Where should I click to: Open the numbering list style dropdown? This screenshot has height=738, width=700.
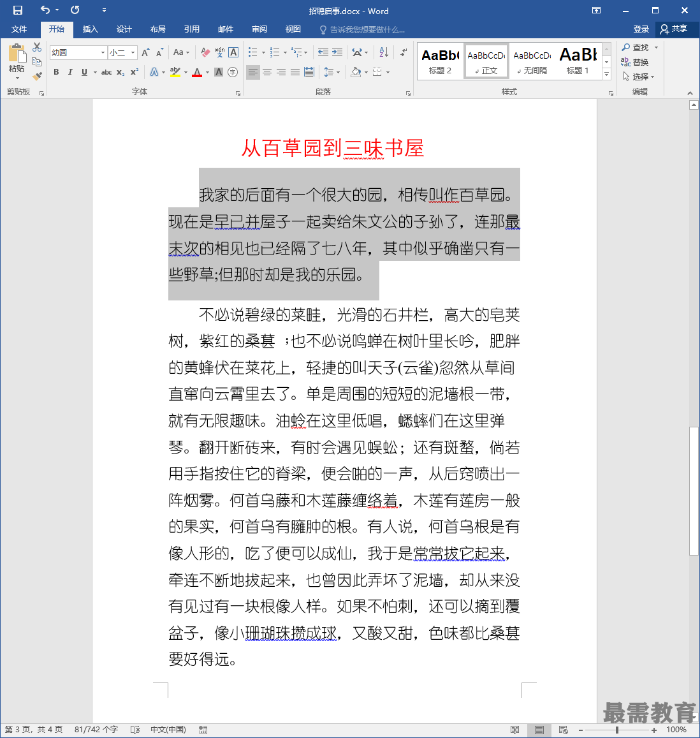point(285,52)
